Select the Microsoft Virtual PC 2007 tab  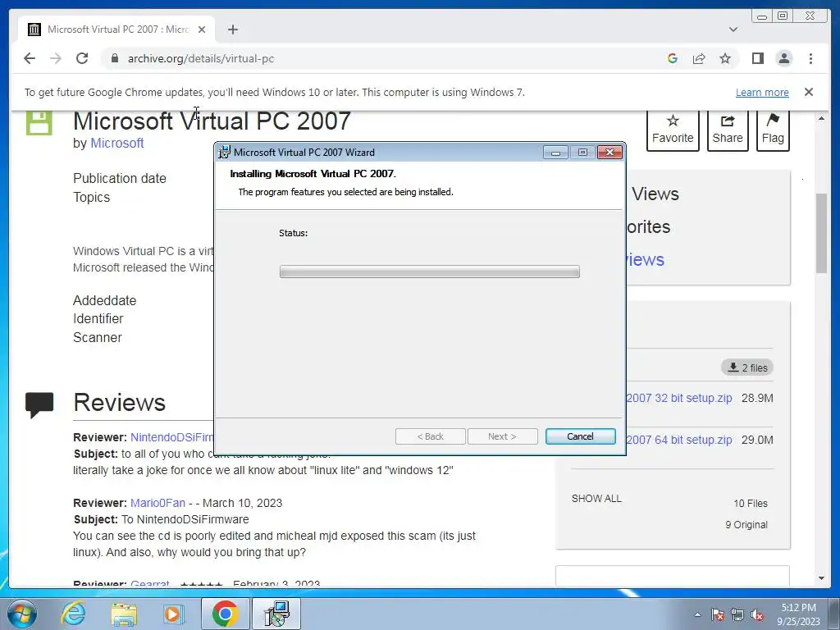pyautogui.click(x=116, y=30)
